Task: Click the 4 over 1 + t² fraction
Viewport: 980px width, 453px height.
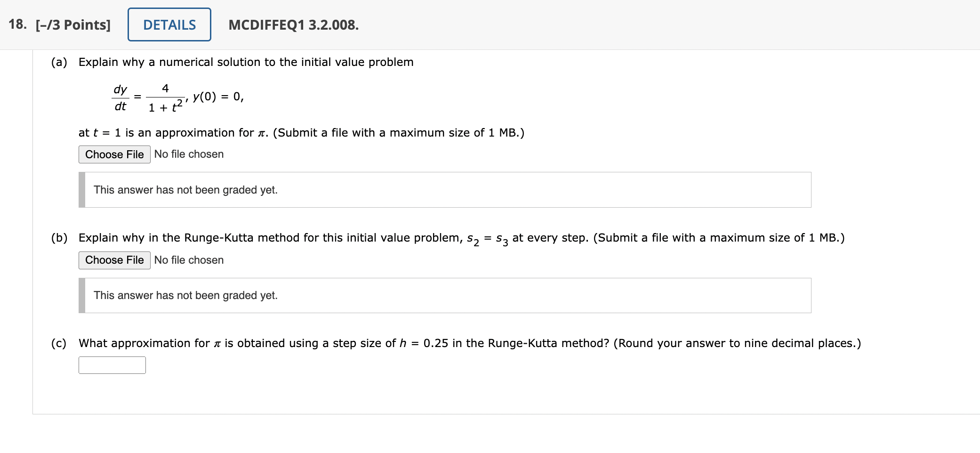Action: click(x=165, y=98)
